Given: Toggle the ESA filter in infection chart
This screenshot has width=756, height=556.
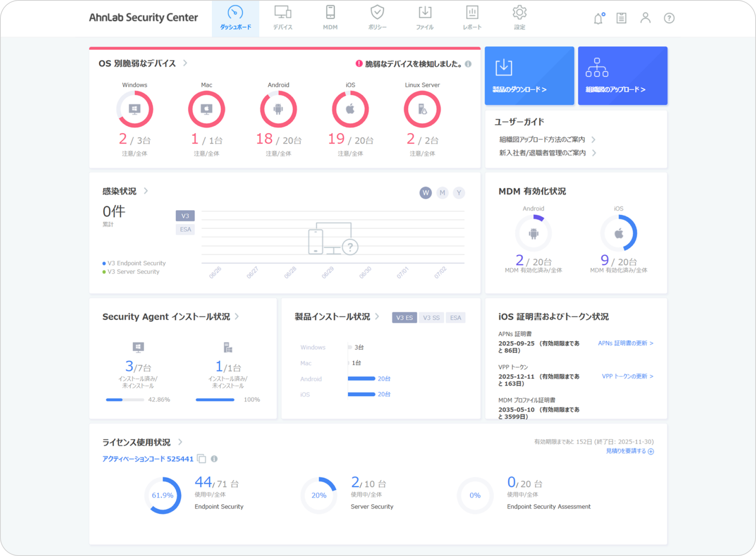Looking at the screenshot, I should pos(185,229).
